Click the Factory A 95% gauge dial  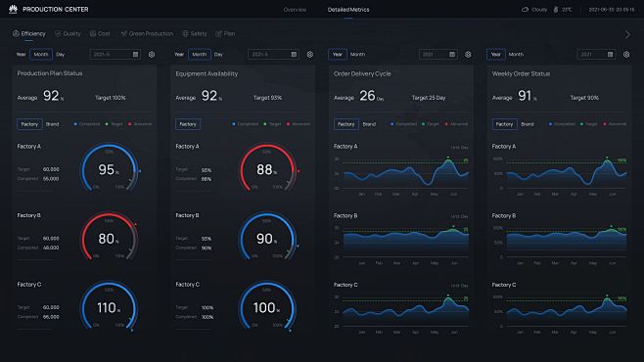[109, 167]
